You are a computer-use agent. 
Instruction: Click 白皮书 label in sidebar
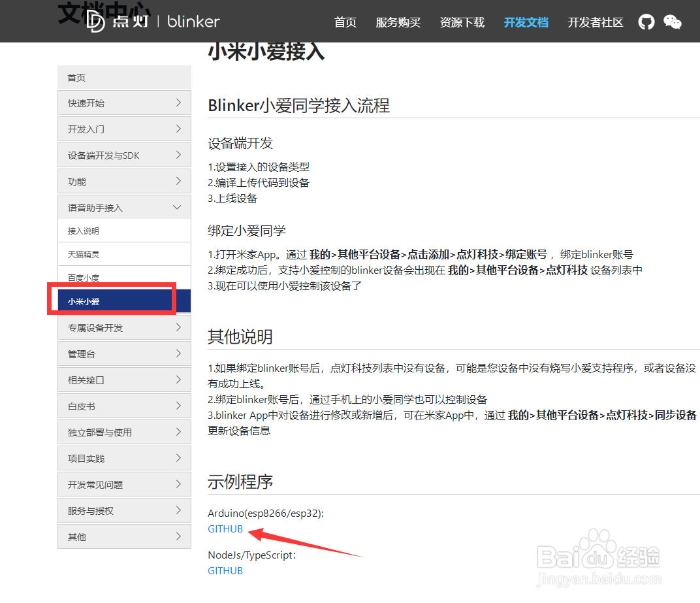click(x=81, y=406)
